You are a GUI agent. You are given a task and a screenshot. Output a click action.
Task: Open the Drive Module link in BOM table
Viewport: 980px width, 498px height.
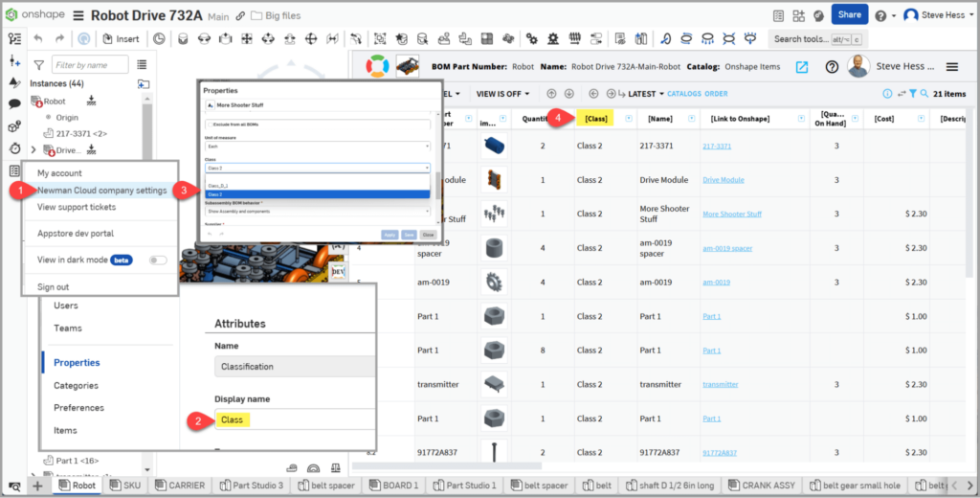(724, 179)
